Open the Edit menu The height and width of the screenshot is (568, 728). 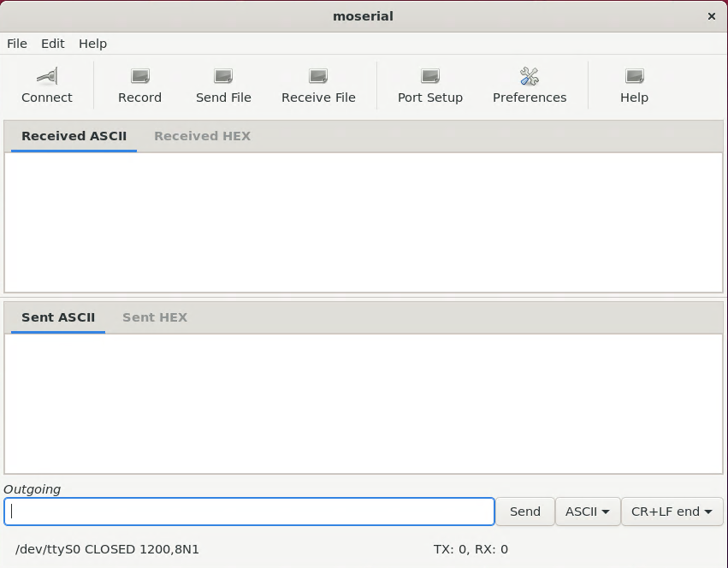pos(53,44)
